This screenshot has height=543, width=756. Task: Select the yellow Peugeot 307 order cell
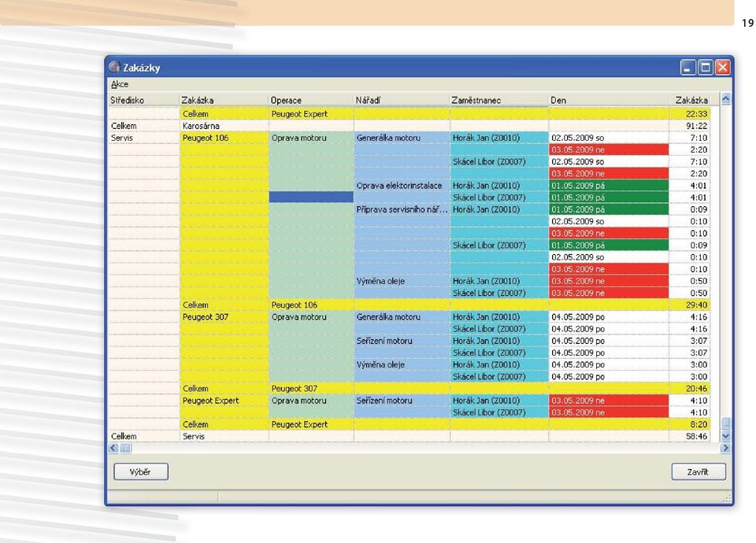(x=224, y=317)
